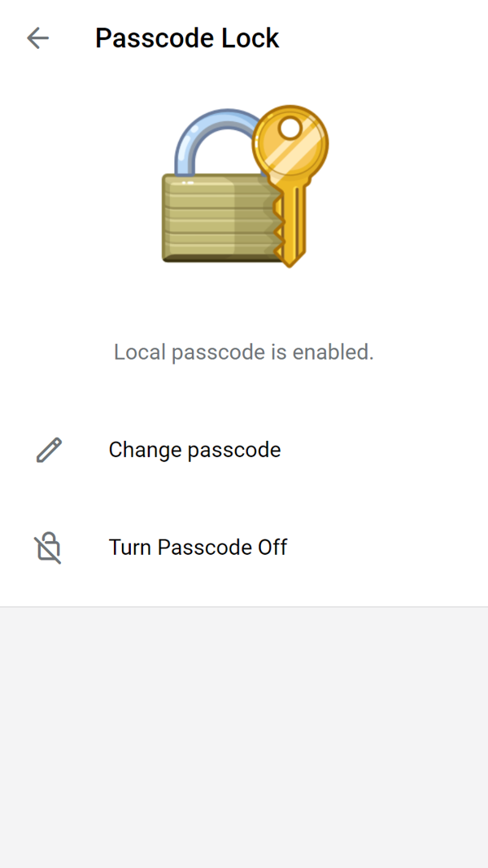The width and height of the screenshot is (488, 868).
Task: Click the word "Off" in Turn Passcode Off
Action: (272, 547)
